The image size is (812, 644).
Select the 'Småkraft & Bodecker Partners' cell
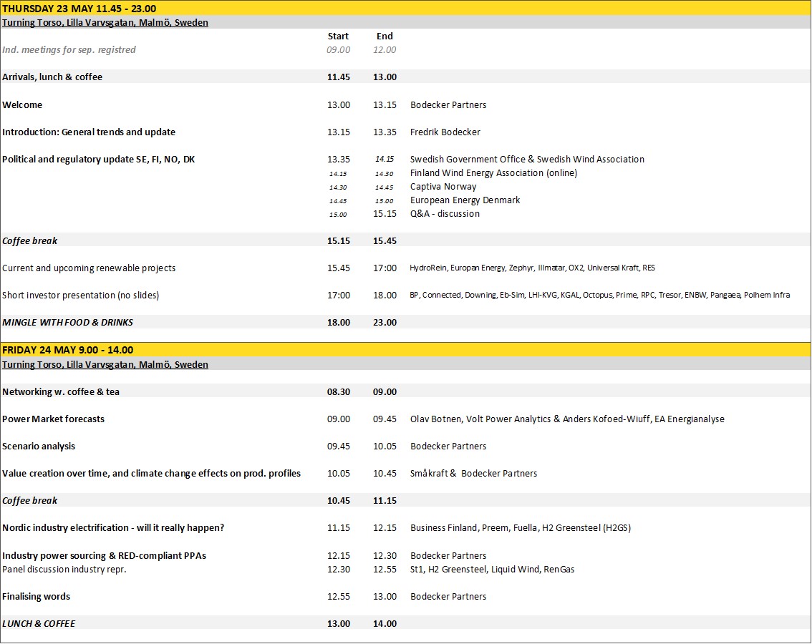click(x=474, y=473)
